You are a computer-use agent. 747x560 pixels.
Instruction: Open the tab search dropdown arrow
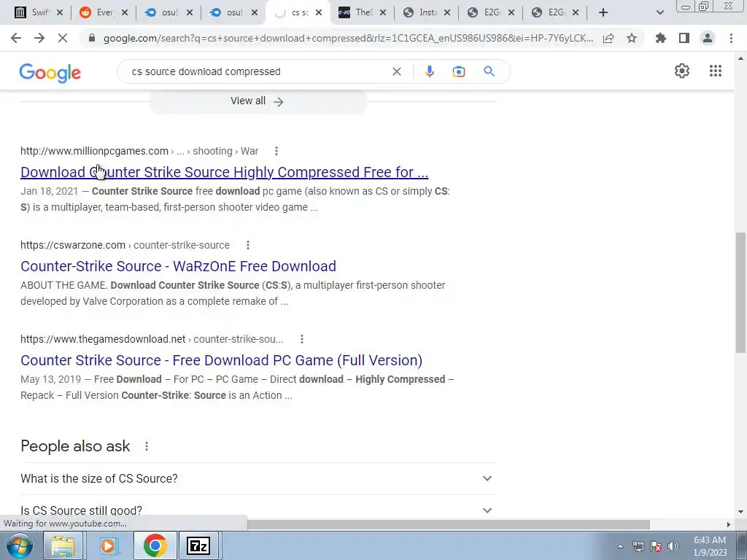[659, 12]
